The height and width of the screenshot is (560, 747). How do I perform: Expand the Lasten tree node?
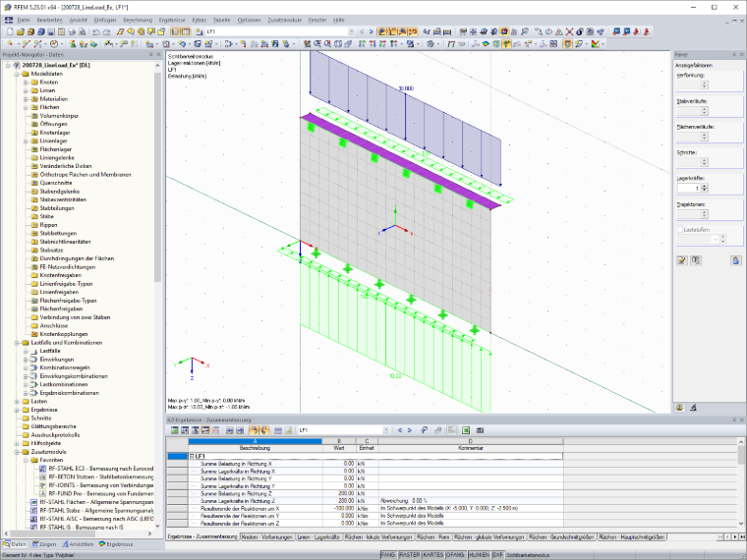(17, 402)
